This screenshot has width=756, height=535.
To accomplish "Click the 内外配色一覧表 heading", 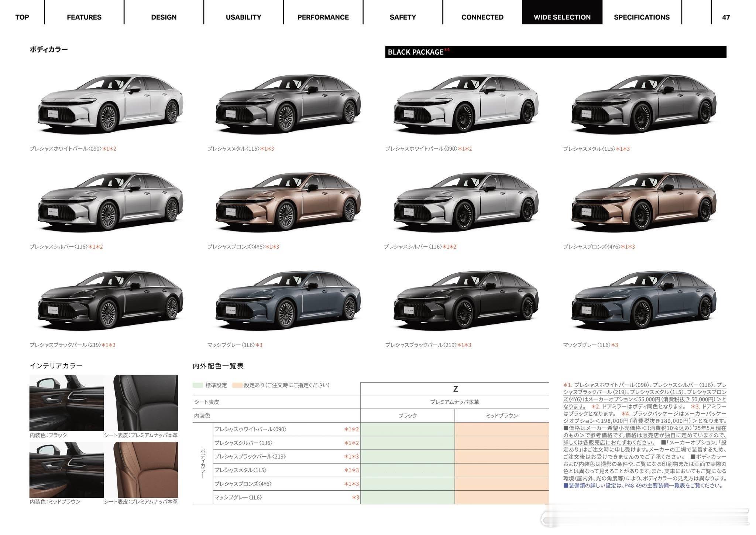I will coord(218,366).
